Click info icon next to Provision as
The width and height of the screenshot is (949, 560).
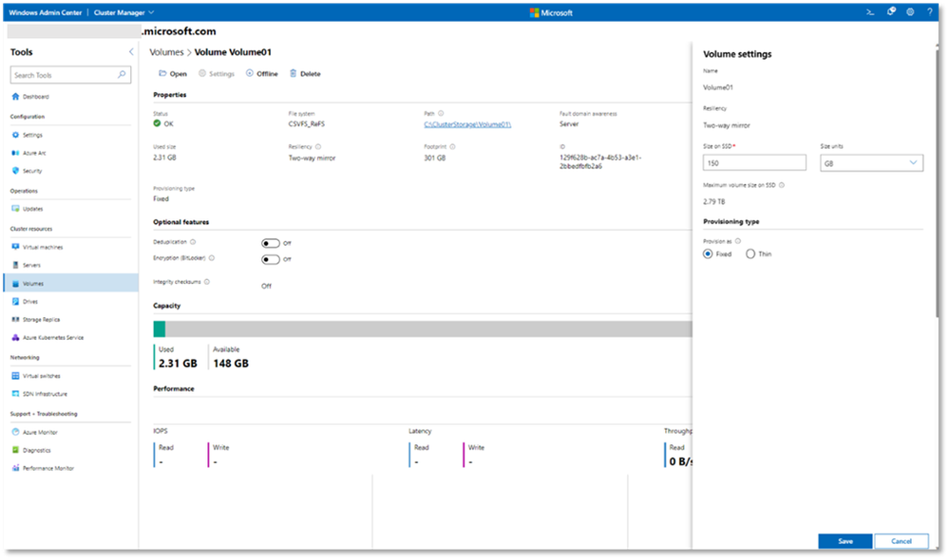tap(738, 241)
